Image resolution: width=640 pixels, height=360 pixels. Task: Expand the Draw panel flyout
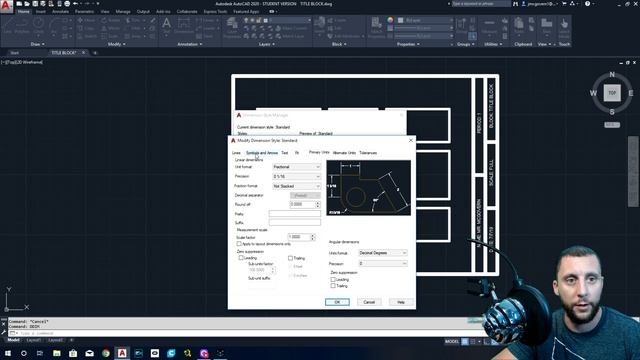[x=38, y=44]
